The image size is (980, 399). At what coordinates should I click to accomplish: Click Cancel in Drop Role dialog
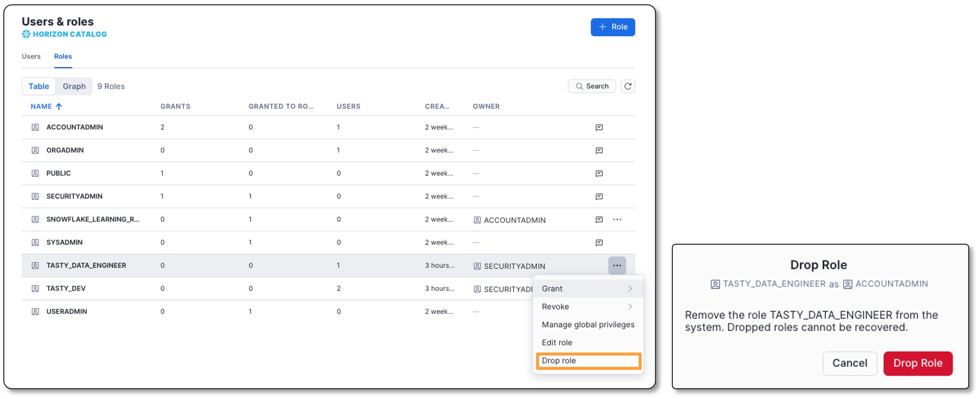coord(849,363)
